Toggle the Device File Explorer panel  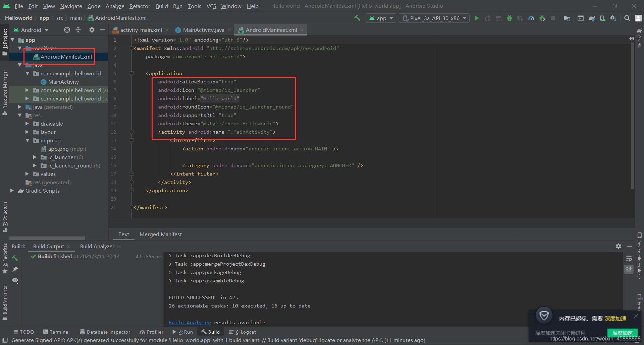pos(639,256)
